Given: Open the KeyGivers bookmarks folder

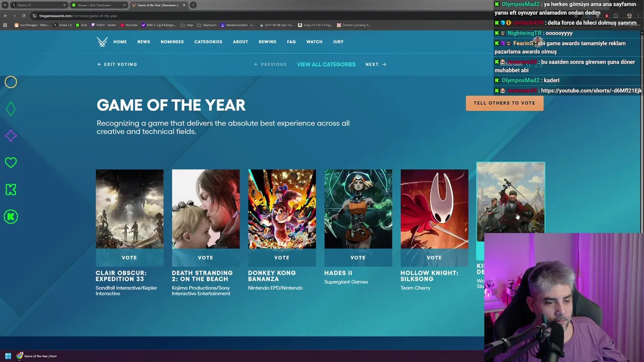Looking at the screenshot, I should pyautogui.click(x=207, y=25).
